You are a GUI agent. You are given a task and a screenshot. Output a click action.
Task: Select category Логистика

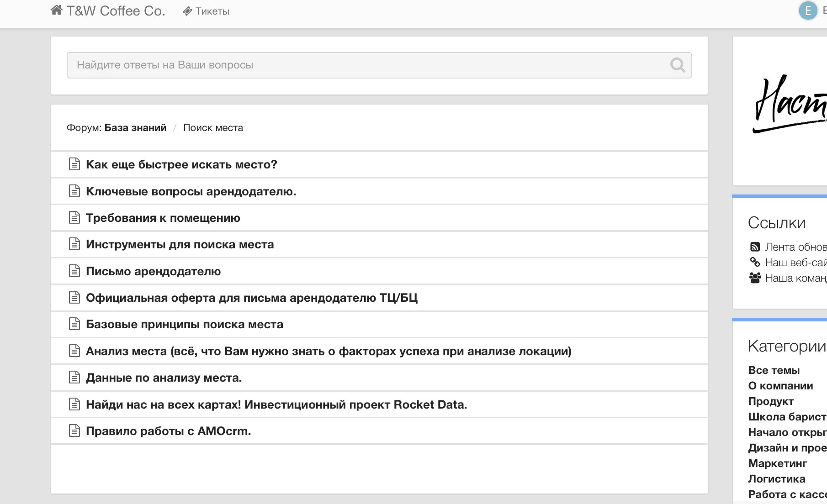click(x=777, y=479)
